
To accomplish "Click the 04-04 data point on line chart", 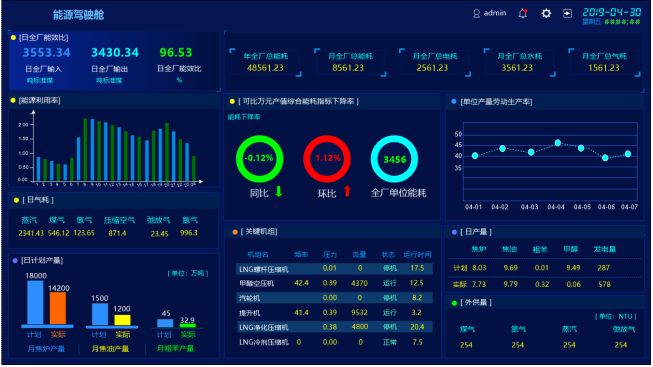I will (558, 143).
